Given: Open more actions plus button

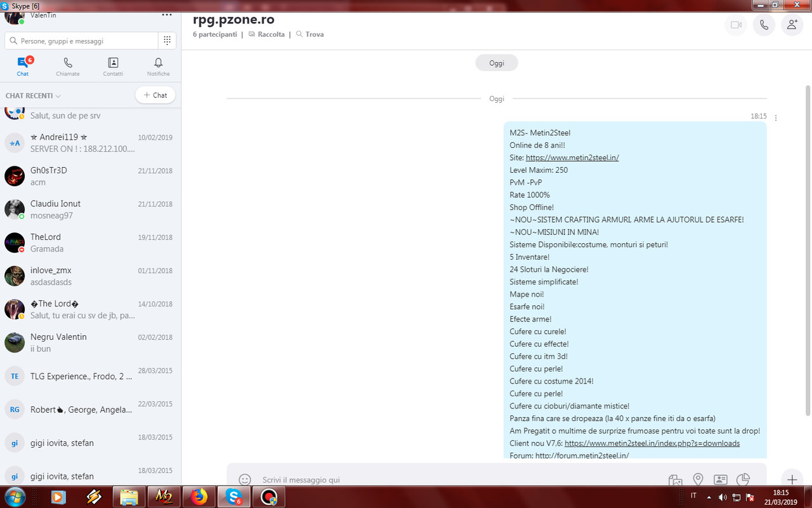Looking at the screenshot, I should pos(792,479).
